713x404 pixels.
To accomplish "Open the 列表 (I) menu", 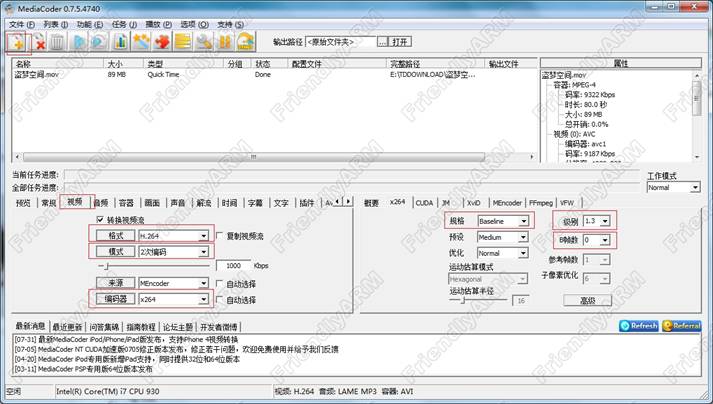I will coord(55,24).
